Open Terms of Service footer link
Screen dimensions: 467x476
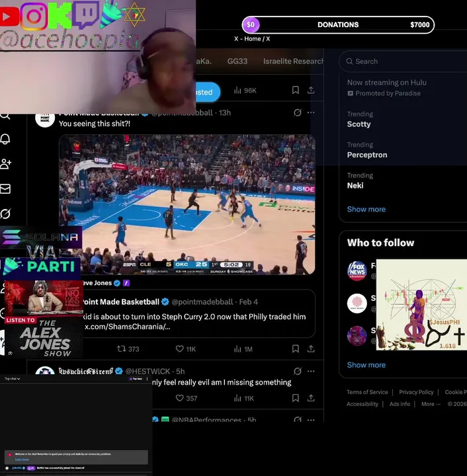pos(367,392)
